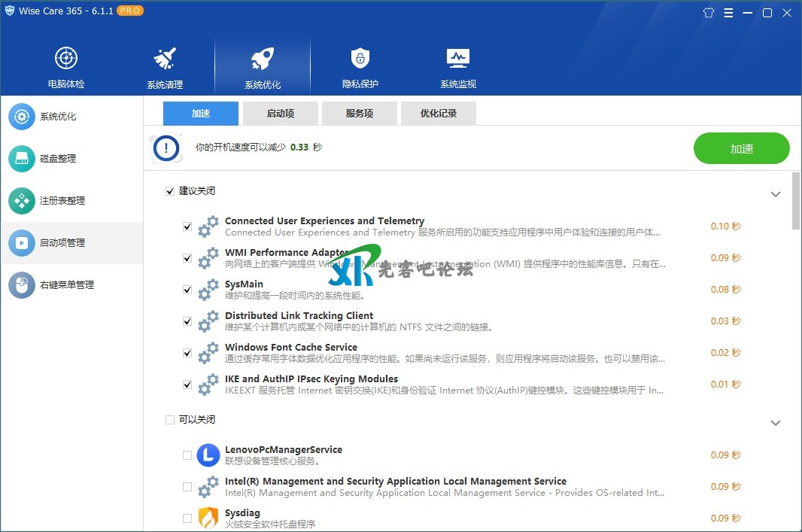Image resolution: width=802 pixels, height=532 pixels.
Task: Uncheck the SysMain service checkbox
Action: coord(187,290)
